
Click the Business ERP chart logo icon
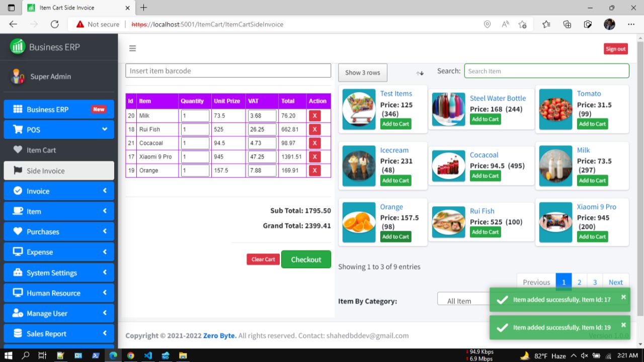17,47
